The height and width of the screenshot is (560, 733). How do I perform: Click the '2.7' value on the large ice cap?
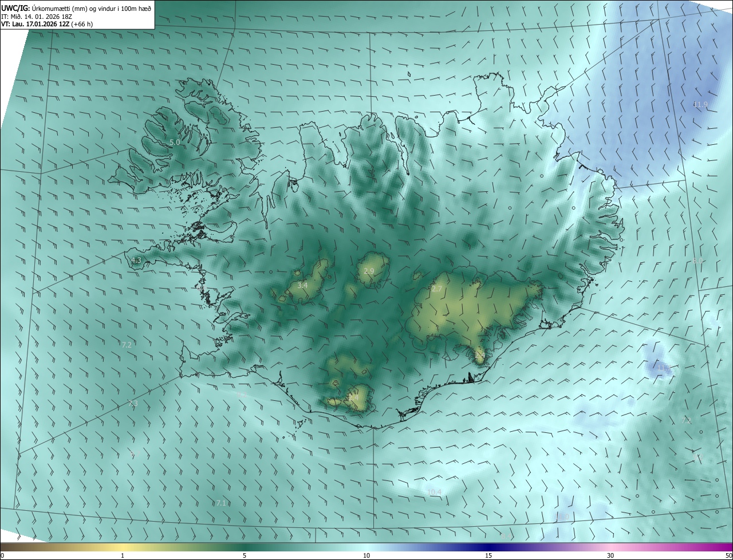(437, 289)
